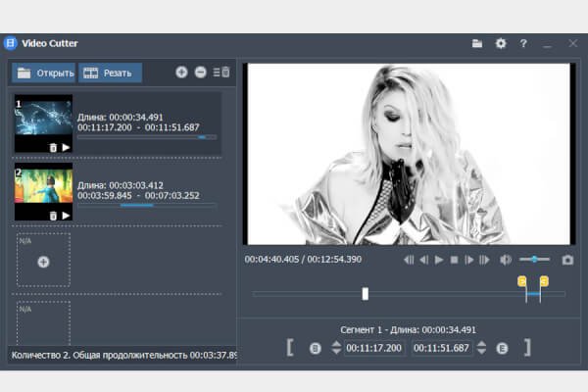Close the Video Cutter window
Viewport: 588px width, 392px height.
coord(573,43)
